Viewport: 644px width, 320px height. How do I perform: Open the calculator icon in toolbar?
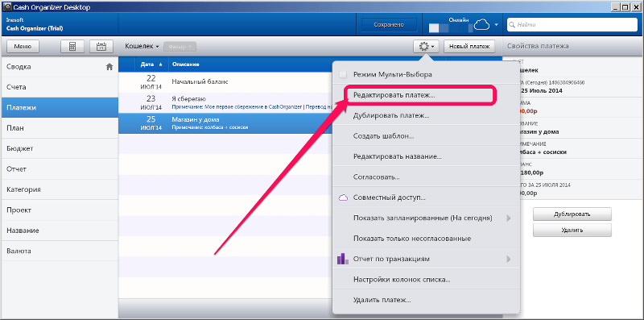coord(72,47)
